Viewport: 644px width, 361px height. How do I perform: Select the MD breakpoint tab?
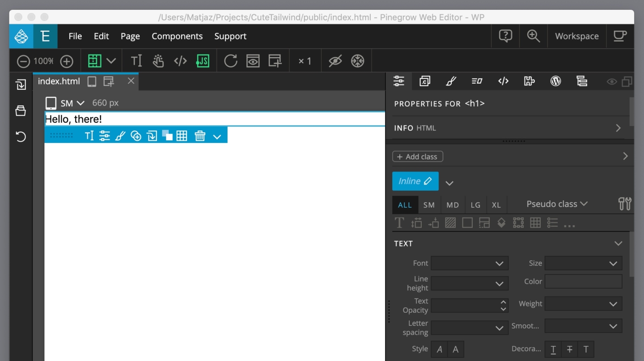(453, 205)
